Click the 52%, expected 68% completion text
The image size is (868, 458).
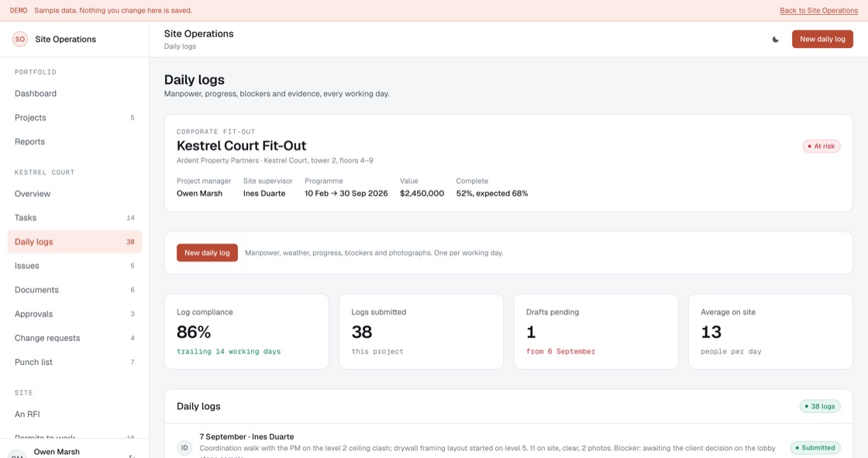point(492,193)
